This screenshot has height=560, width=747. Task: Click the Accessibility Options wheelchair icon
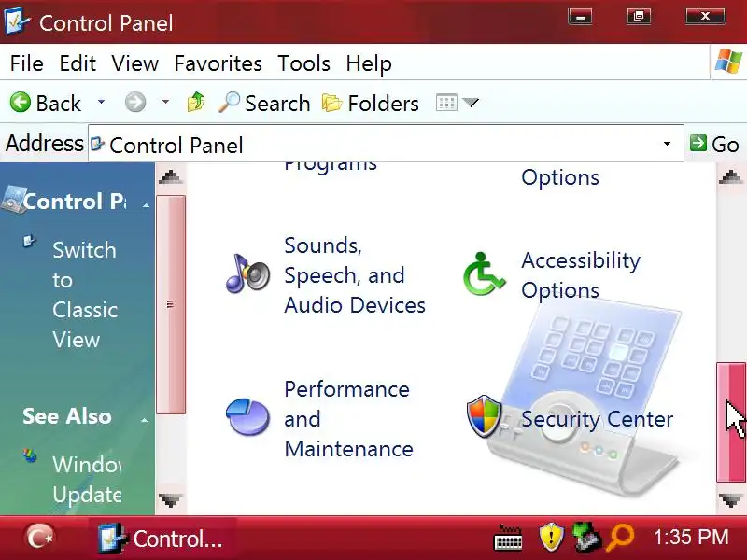pos(484,273)
